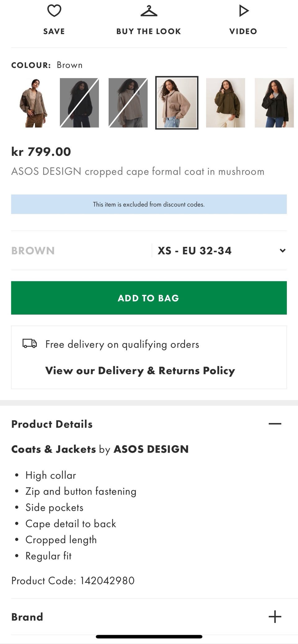
Task: Tap the heart Save icon
Action: [54, 11]
